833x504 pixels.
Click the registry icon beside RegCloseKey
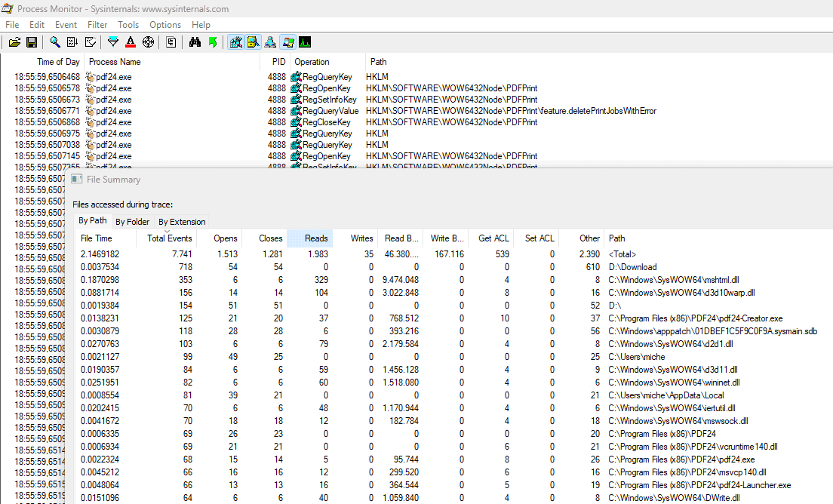(296, 122)
